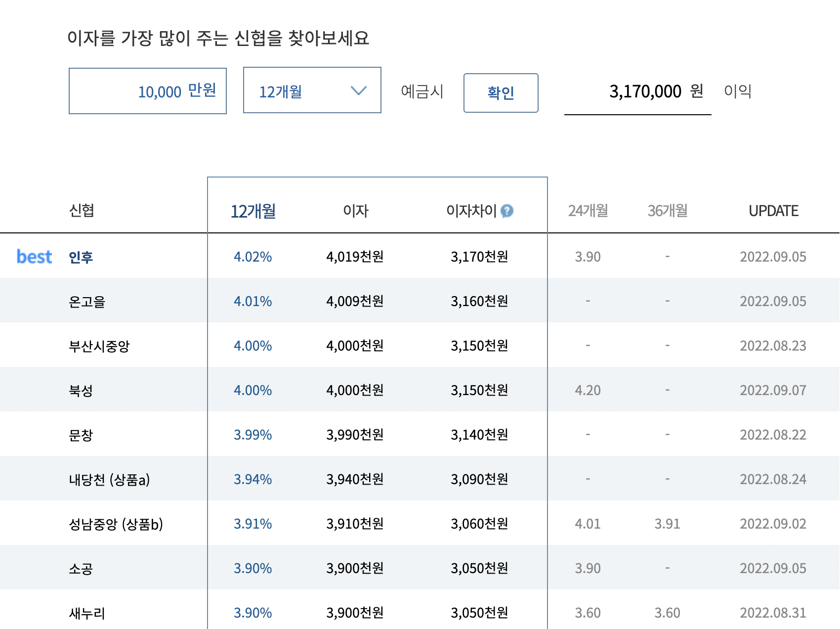Viewport: 840px width, 629px height.
Task: Open the 12개월 period dropdown
Action: coord(312,90)
